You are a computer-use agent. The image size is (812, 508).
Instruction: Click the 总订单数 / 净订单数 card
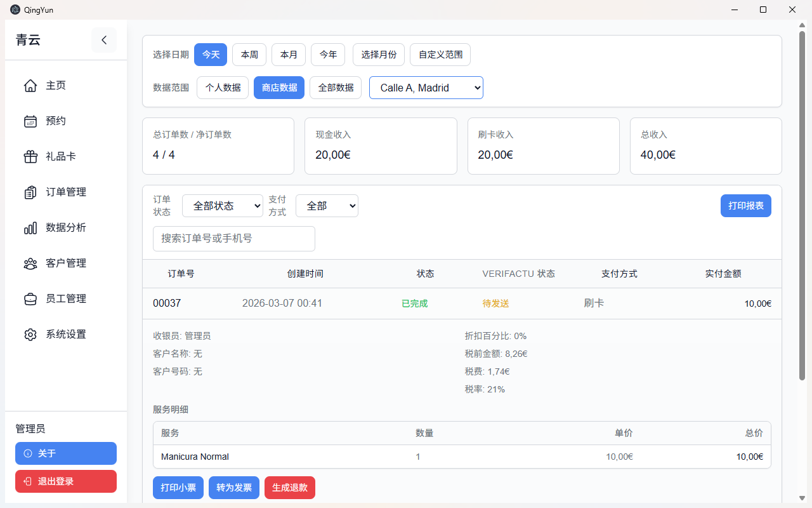(218, 146)
